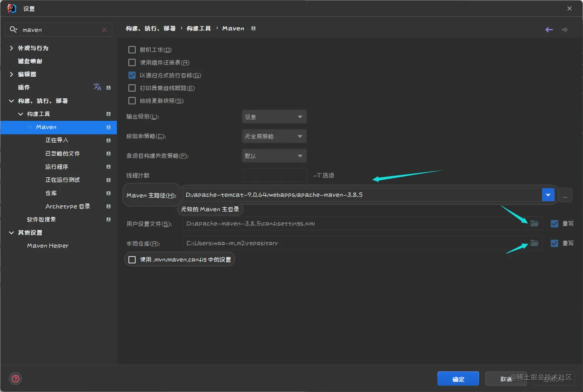Screen dimensions: 583x392
Task: Click the settings search box containing maven
Action: click(x=59, y=30)
